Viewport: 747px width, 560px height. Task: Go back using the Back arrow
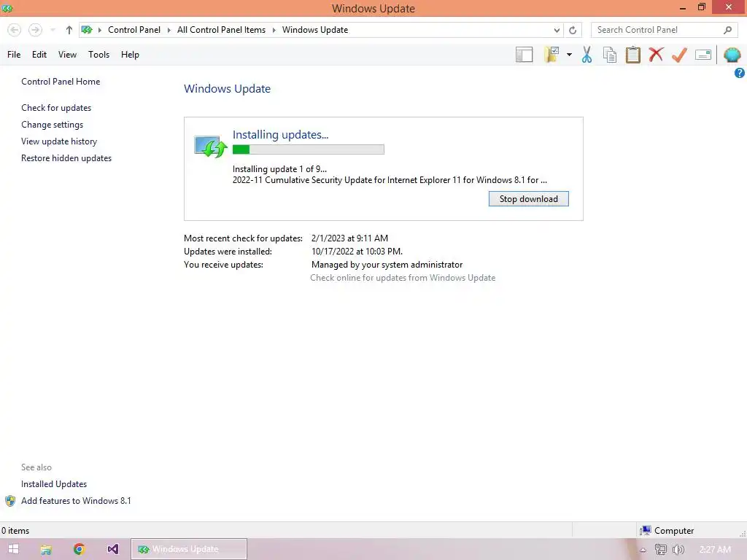[15, 30]
